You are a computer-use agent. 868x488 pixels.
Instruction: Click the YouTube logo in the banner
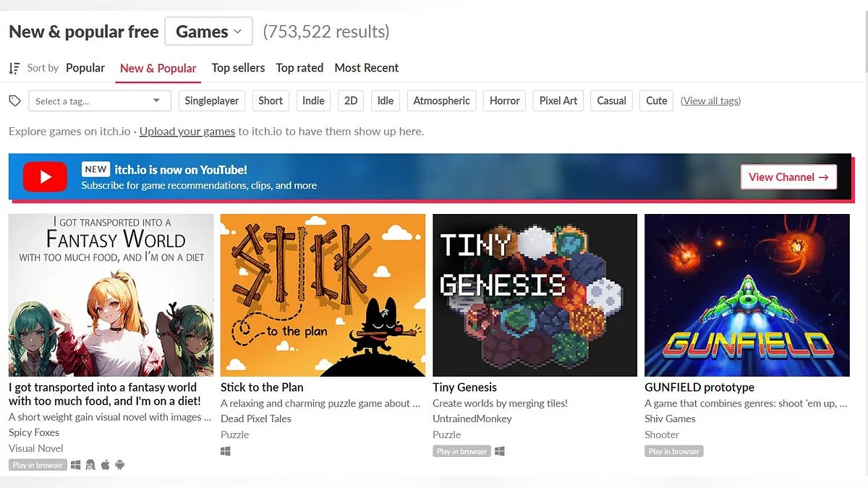point(45,176)
